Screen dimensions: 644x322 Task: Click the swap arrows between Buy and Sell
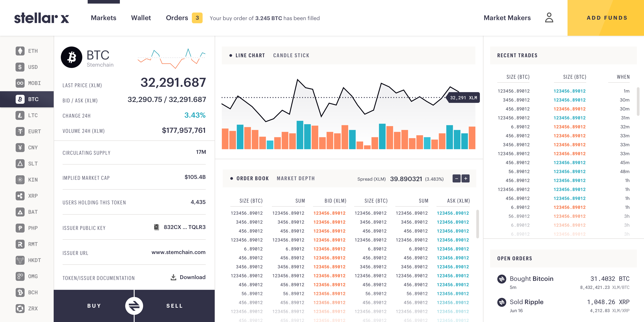pyautogui.click(x=134, y=305)
